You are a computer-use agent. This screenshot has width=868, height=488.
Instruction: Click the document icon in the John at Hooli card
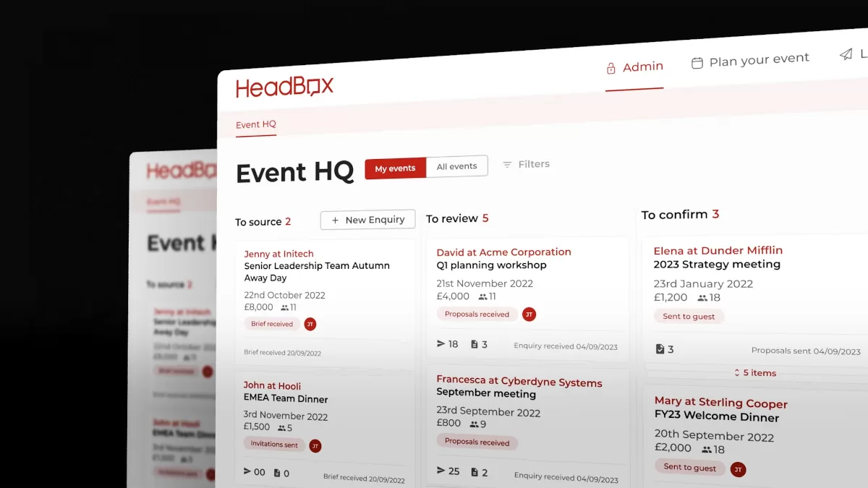(x=277, y=474)
